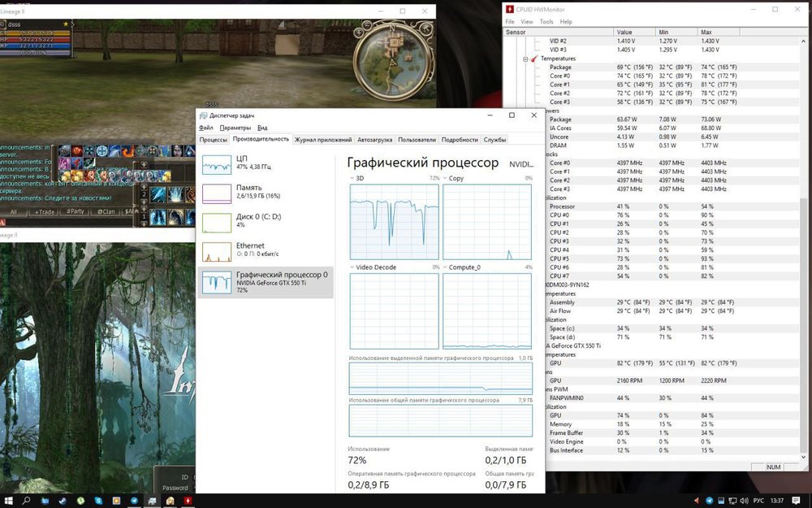
Task: Switch to the Процессы tab
Action: (x=214, y=140)
